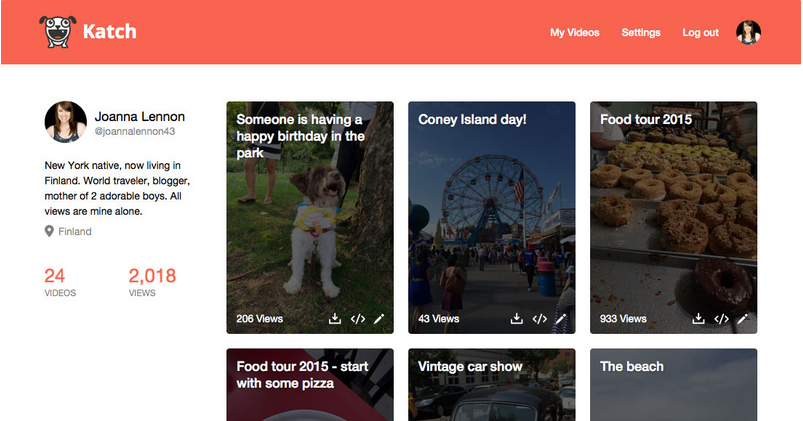Open My Videos in the header

[x=575, y=32]
